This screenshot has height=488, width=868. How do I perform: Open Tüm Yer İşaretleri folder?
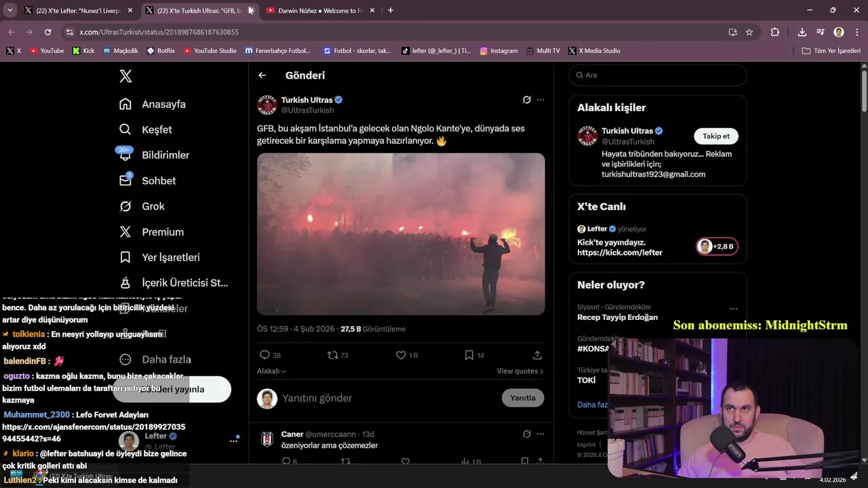[x=831, y=51]
